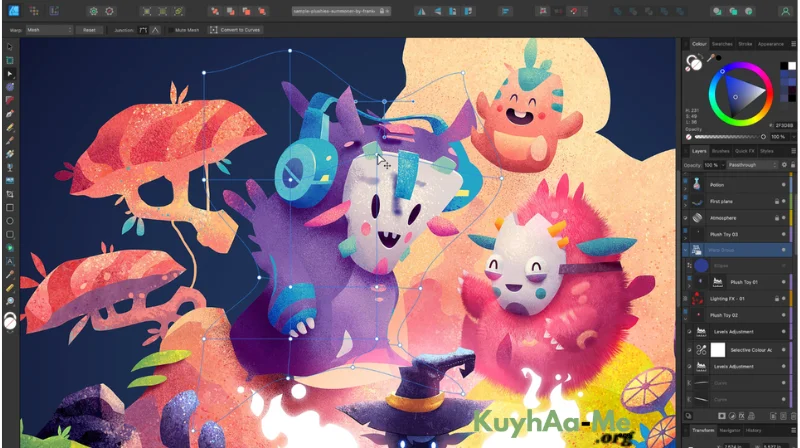Select the Artboard tool

[10, 60]
